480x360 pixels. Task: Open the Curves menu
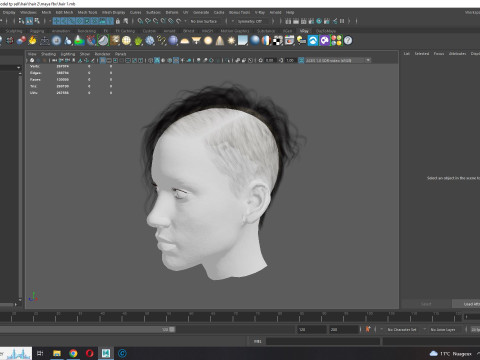135,12
